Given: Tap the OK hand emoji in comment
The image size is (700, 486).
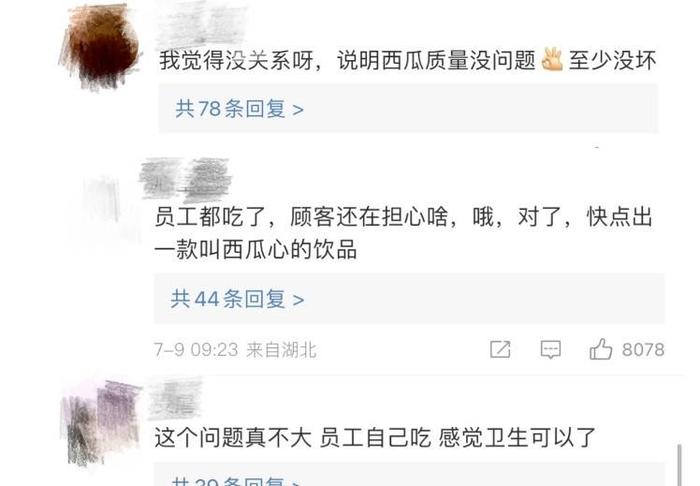Looking at the screenshot, I should (x=552, y=60).
